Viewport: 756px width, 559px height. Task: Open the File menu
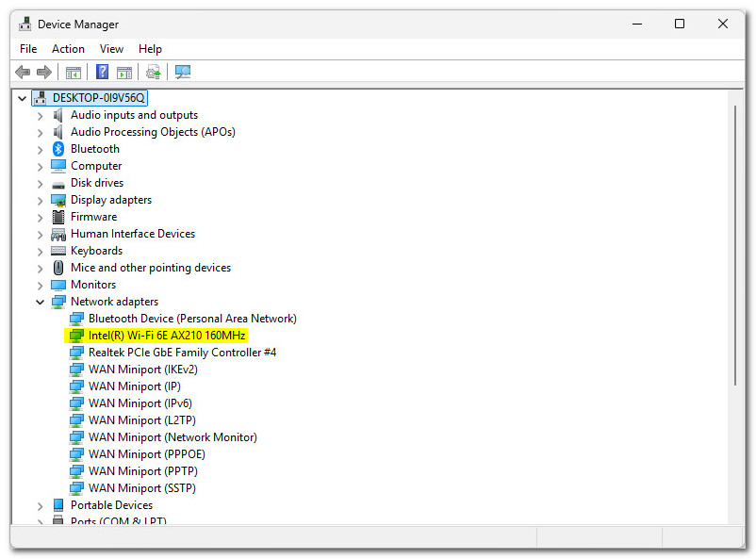[x=28, y=49]
